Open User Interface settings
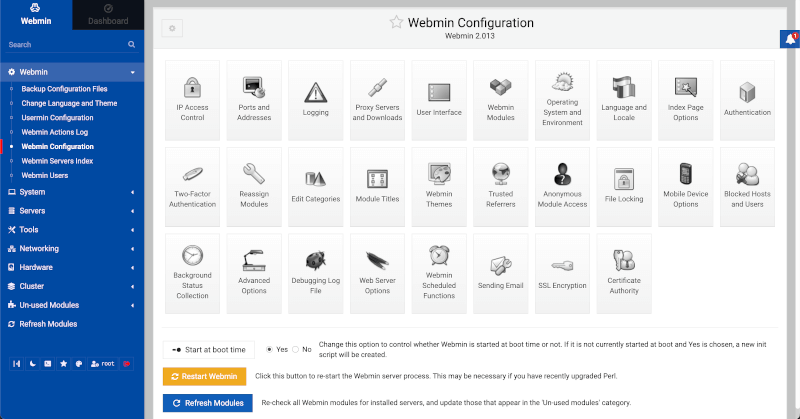This screenshot has width=800, height=419. [x=439, y=101]
